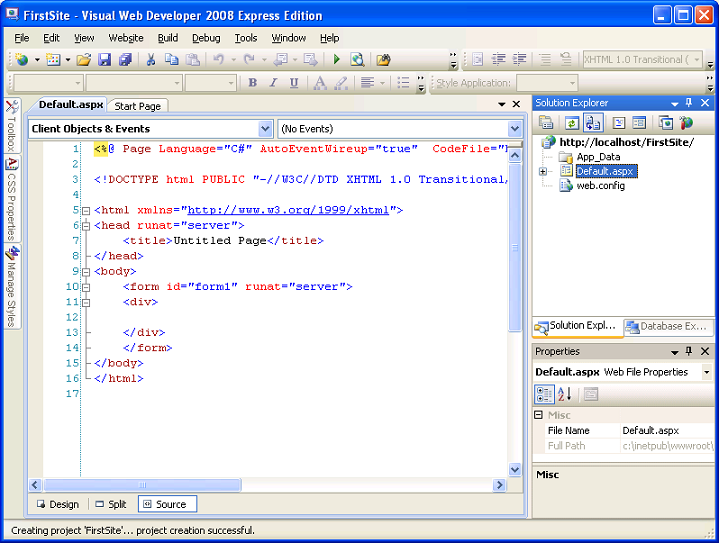The image size is (719, 543).
Task: Open the CSS Properties side tab
Action: click(12, 199)
